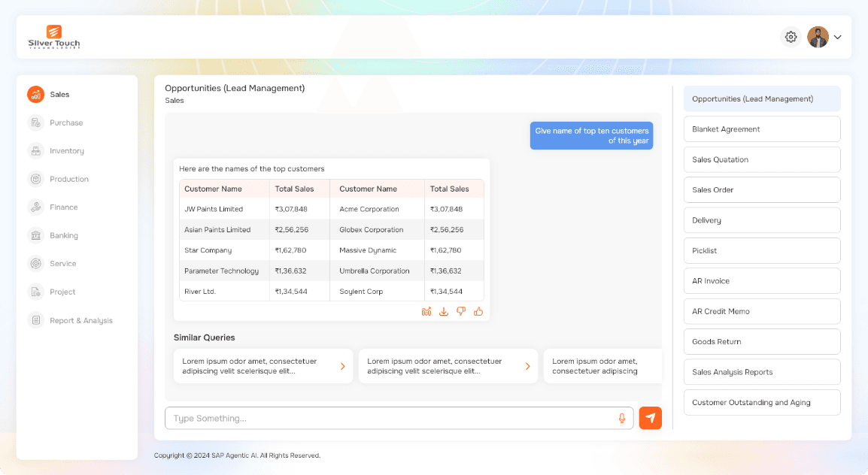Open the second similar query arrow
Viewport: 868px width, 475px height.
(527, 366)
